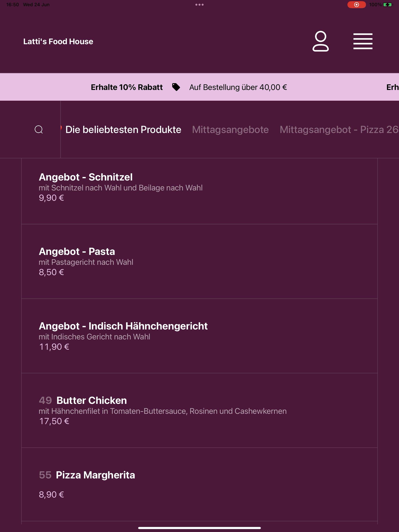Choose Angebot - Indisch Hähnchengericht
Screen dimensions: 399x532
(199, 336)
